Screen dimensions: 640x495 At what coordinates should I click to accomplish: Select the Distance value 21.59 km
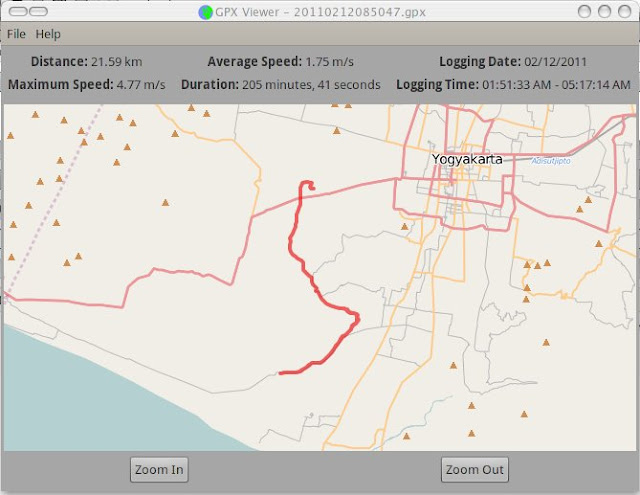pyautogui.click(x=117, y=62)
